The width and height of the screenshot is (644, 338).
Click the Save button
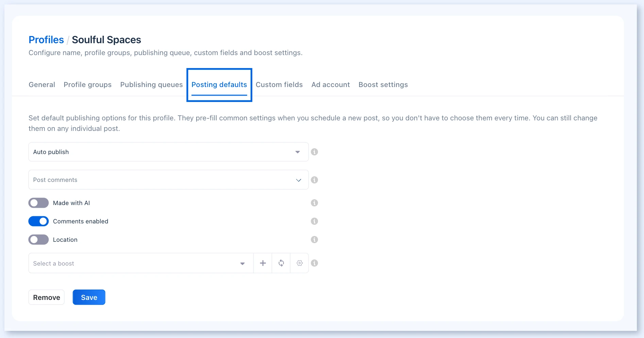(89, 298)
